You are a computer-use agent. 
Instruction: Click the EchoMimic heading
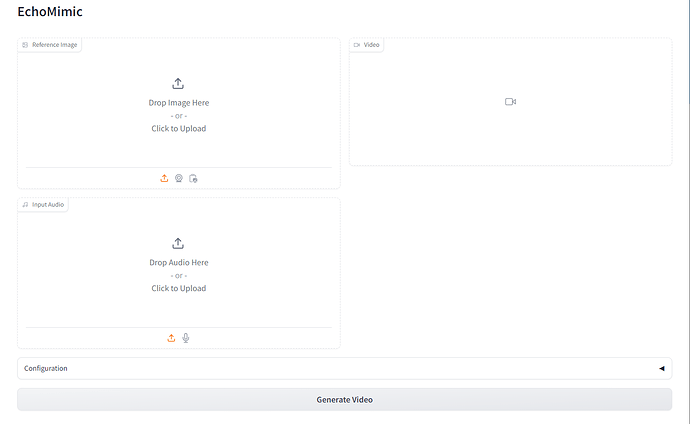[50, 11]
